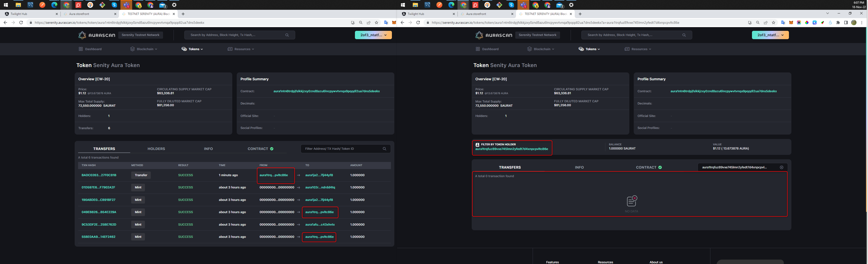The width and height of the screenshot is (868, 264).
Task: Open Microsoft Teams from the left taskbar
Action: pyautogui.click(x=126, y=5)
